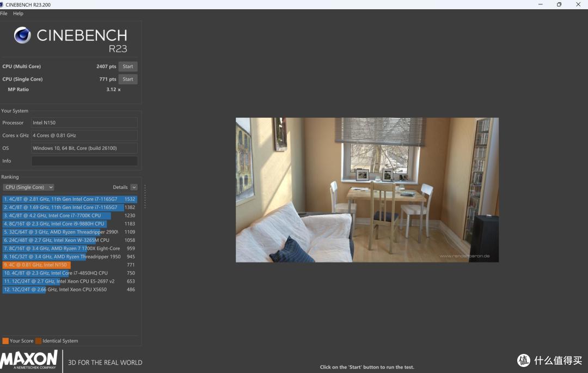This screenshot has height=373, width=588.
Task: Select ranking entry Intel Core i7-7700K CPU
Action: pos(70,216)
